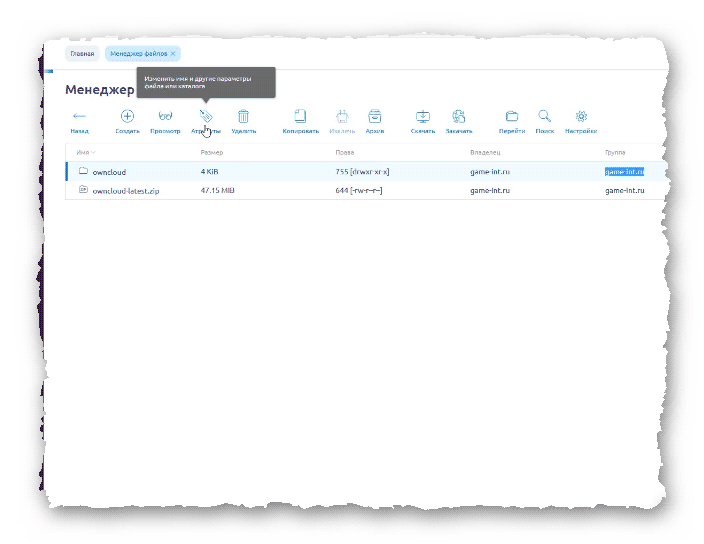Click the Атрибуты tag icon

(x=206, y=116)
